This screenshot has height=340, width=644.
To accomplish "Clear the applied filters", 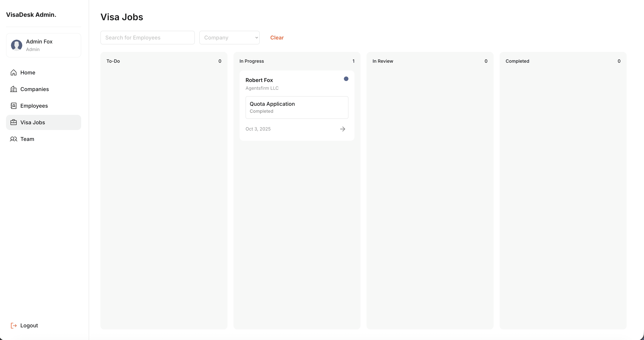I will click(x=277, y=38).
